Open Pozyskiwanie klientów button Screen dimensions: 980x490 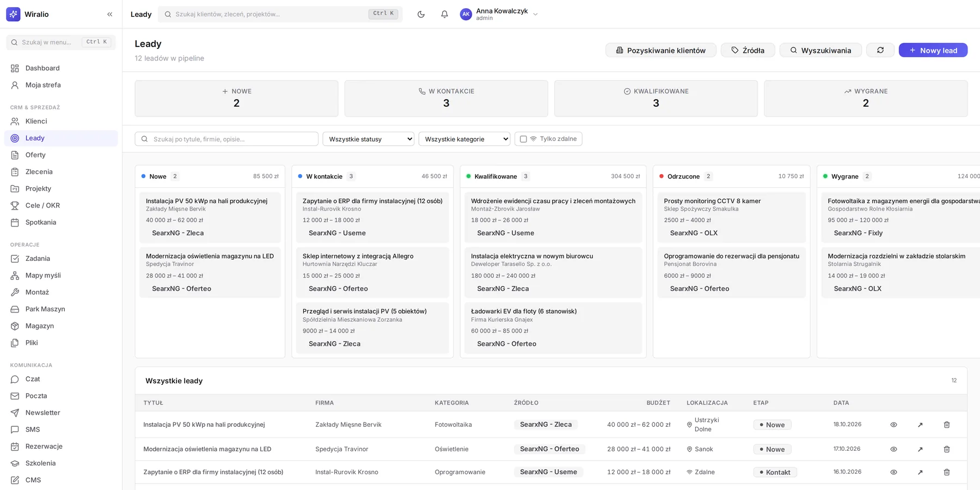[661, 50]
